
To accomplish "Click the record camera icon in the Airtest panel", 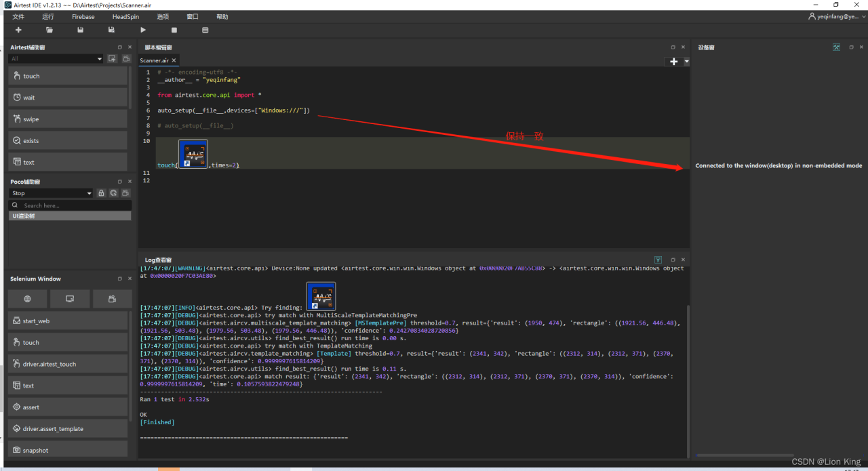I will 125,59.
